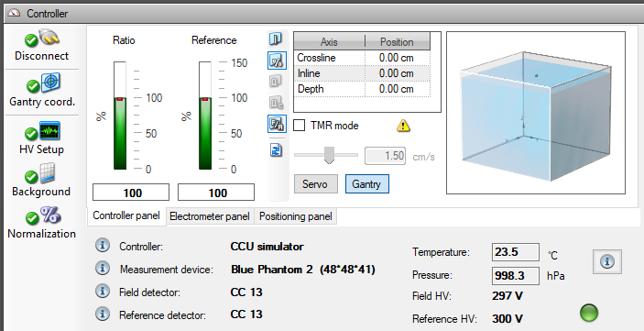This screenshot has width=644, height=331.
Task: Click the Background grid icon
Action: coord(48,173)
